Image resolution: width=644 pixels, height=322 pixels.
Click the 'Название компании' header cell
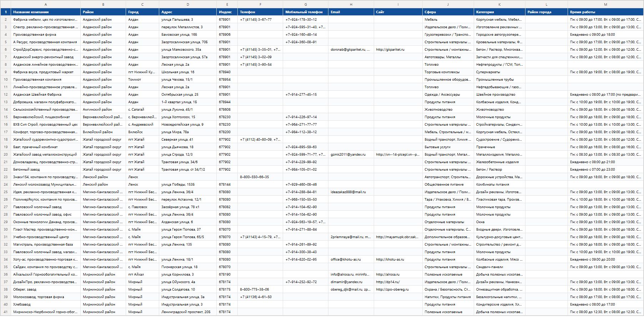46,12
